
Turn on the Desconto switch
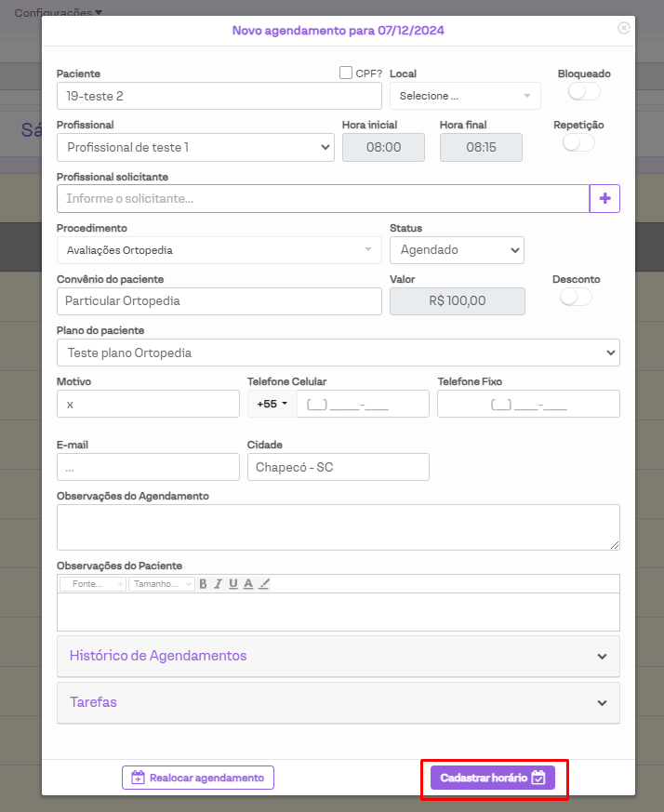pos(576,297)
